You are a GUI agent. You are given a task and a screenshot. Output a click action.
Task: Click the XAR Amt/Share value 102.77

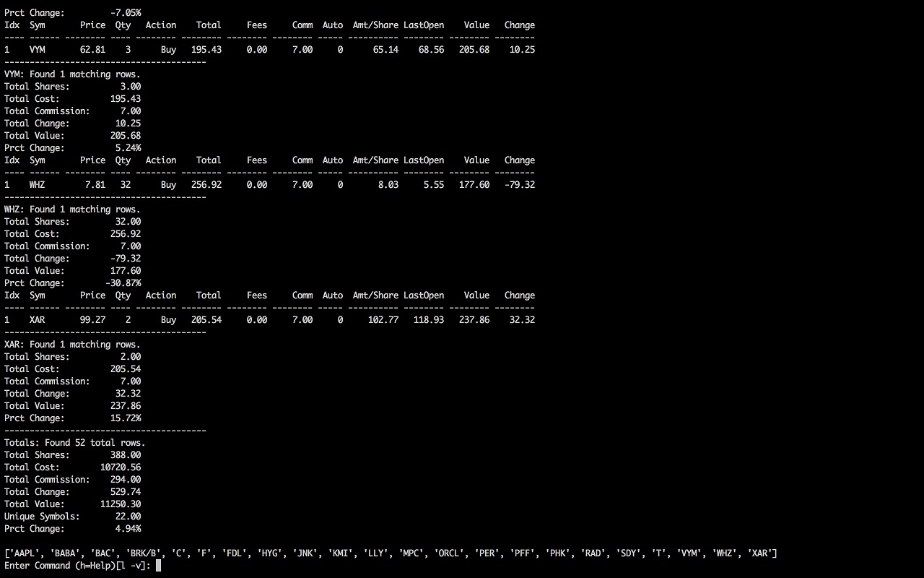tap(383, 320)
